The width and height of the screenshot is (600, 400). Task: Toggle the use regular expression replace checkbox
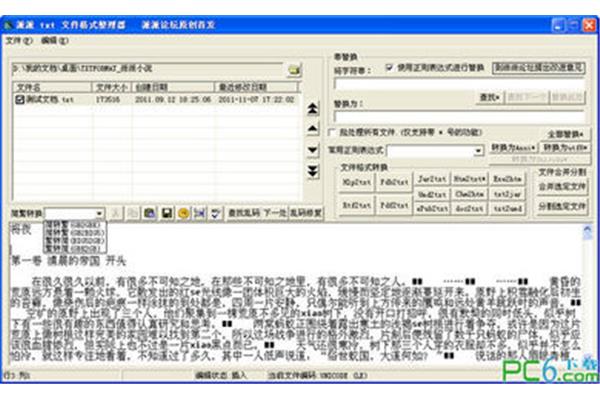click(389, 67)
